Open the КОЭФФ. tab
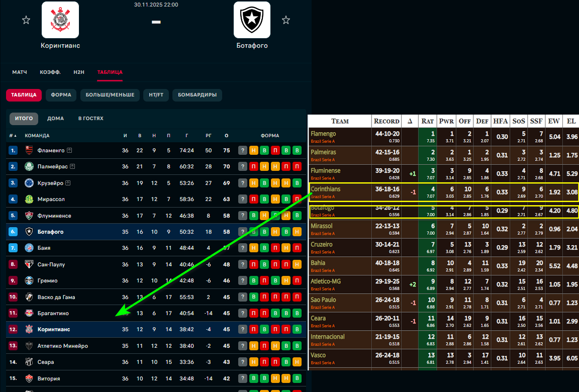Screen dimensions: 579x392 (50, 72)
